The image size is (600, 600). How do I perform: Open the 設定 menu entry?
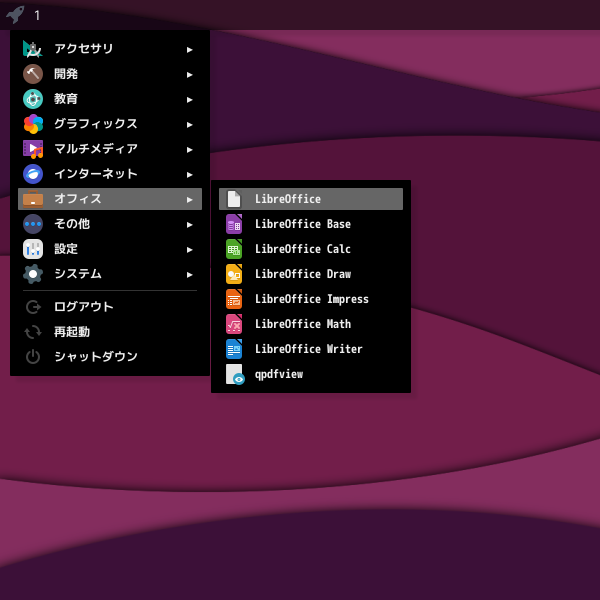coord(110,249)
